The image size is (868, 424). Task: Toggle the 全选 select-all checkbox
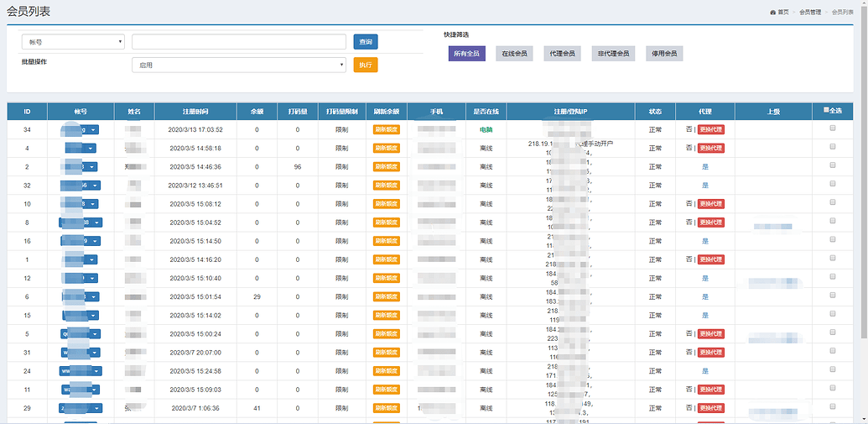coord(827,111)
